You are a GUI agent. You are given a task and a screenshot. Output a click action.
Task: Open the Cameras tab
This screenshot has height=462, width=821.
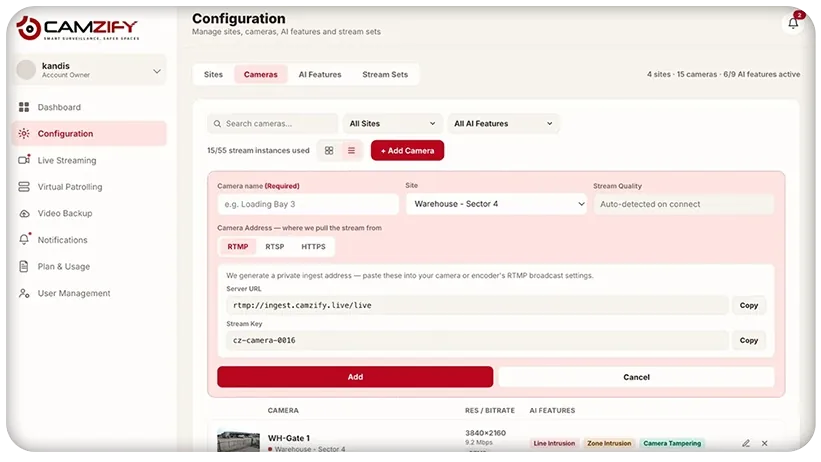tap(260, 74)
